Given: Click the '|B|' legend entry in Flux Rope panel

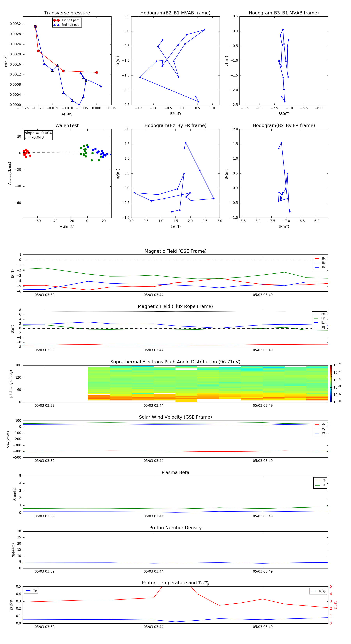Looking at the screenshot, I should [x=320, y=327].
